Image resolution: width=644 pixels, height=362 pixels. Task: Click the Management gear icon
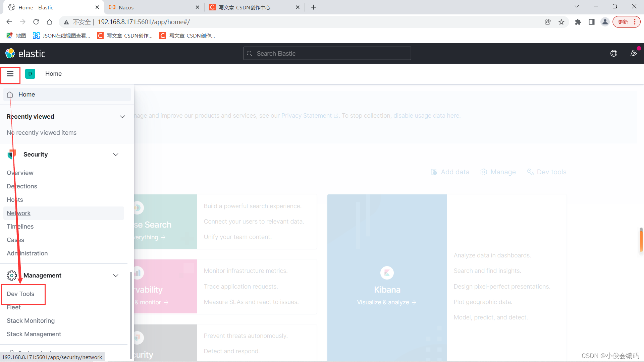click(x=12, y=276)
